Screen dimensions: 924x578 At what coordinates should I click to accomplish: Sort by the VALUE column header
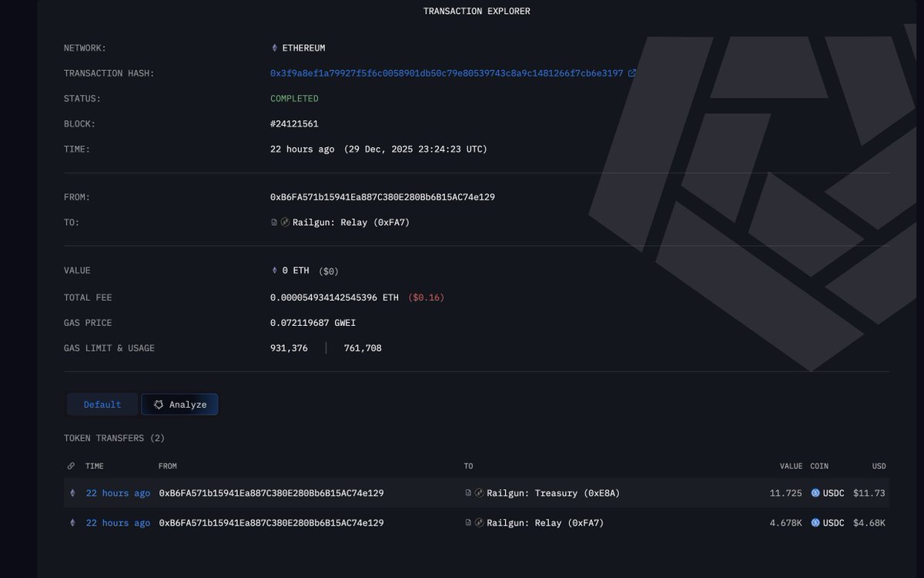(x=791, y=466)
